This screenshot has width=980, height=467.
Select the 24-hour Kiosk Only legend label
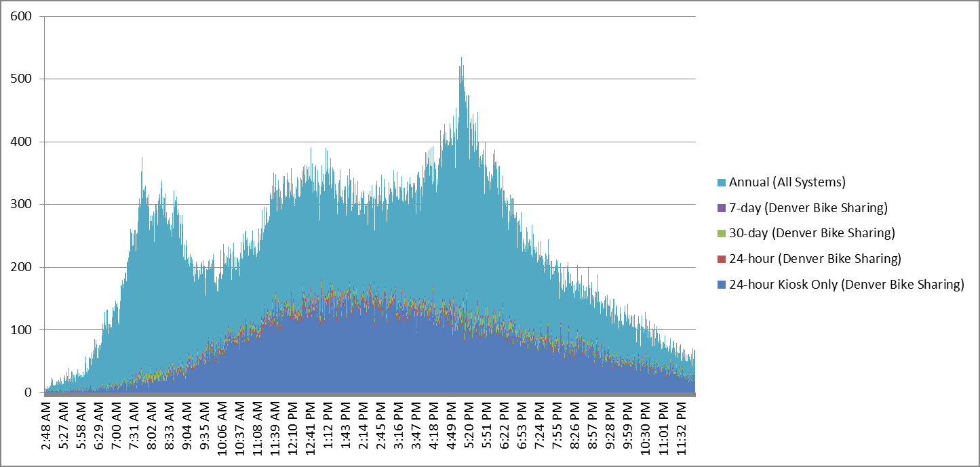(x=846, y=285)
